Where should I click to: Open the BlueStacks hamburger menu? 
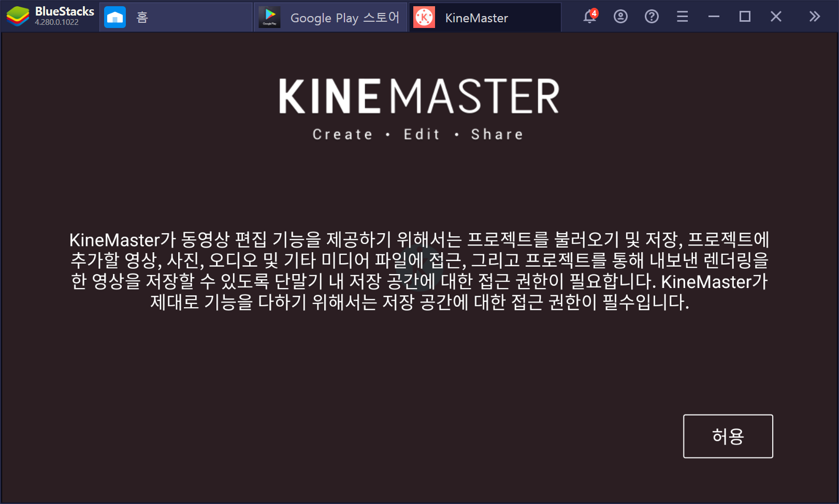[683, 17]
